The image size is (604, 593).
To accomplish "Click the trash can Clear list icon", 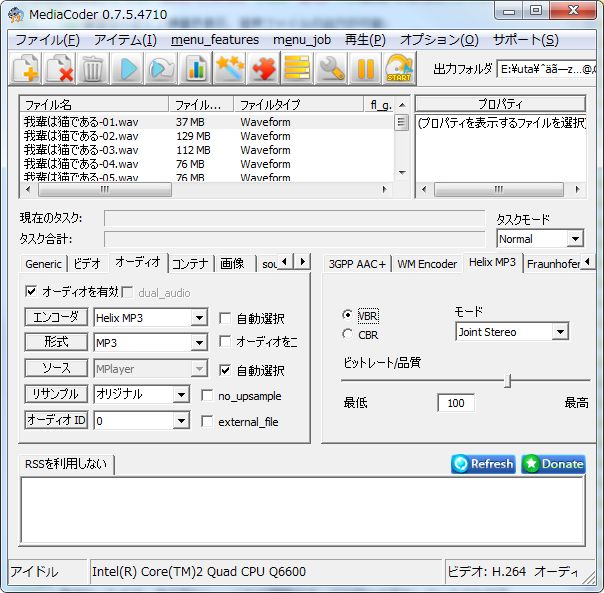I will [x=93, y=69].
